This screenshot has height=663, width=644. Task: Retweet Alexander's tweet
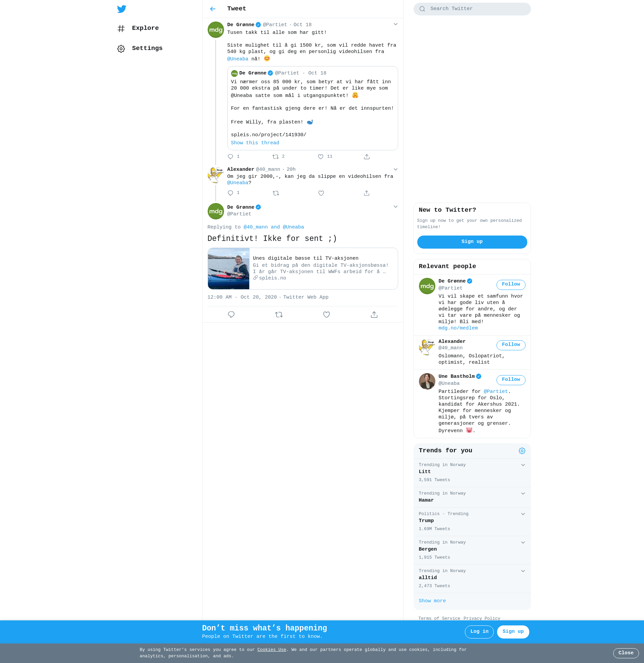[x=276, y=193]
